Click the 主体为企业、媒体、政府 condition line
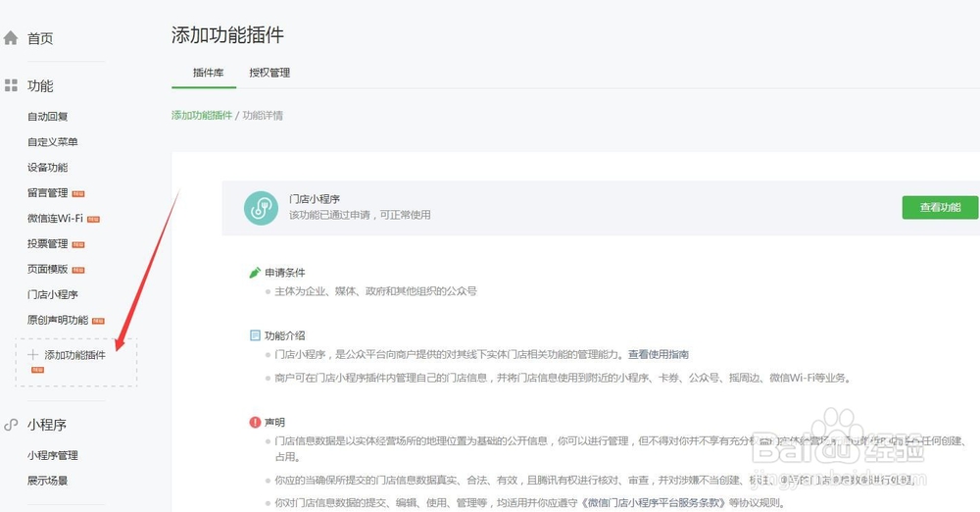Image resolution: width=980 pixels, height=512 pixels. pos(375,291)
